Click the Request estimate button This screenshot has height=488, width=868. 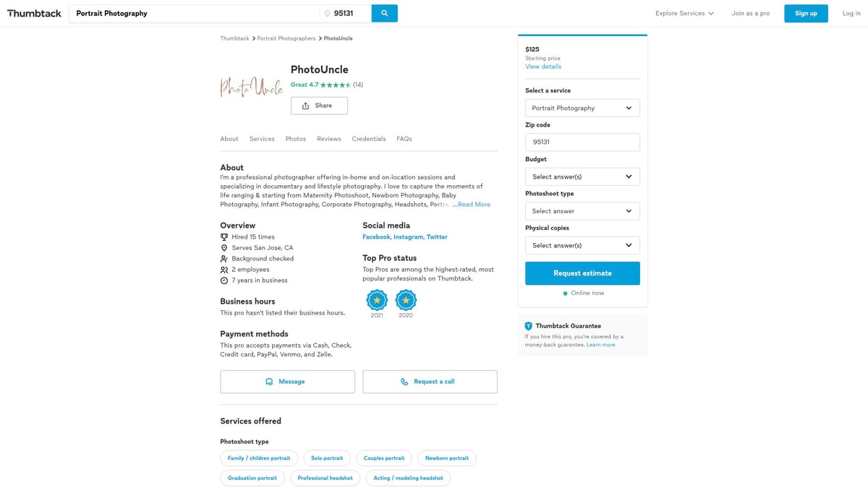pos(582,273)
